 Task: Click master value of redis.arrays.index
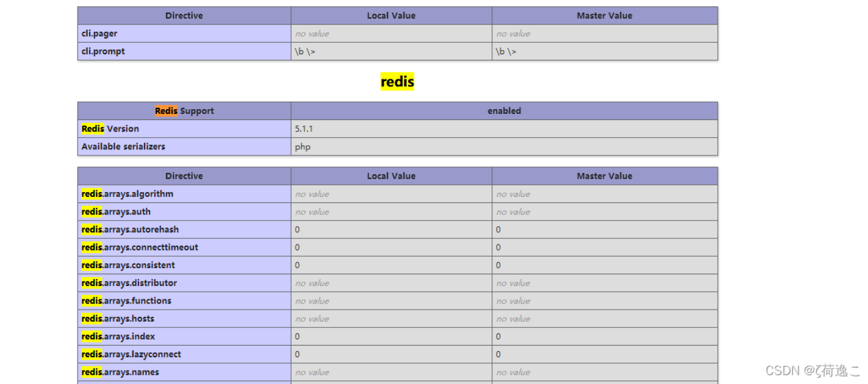point(605,336)
